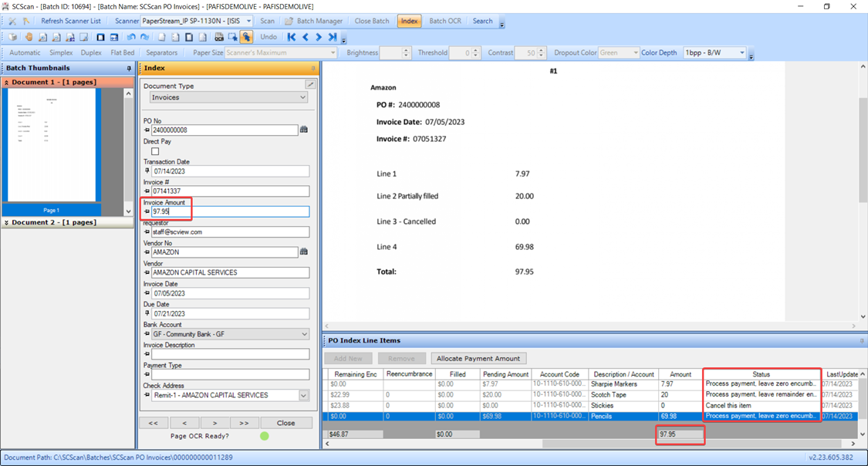Click the undo curved arrow icon
This screenshot has height=466, width=868.
pyautogui.click(x=131, y=37)
